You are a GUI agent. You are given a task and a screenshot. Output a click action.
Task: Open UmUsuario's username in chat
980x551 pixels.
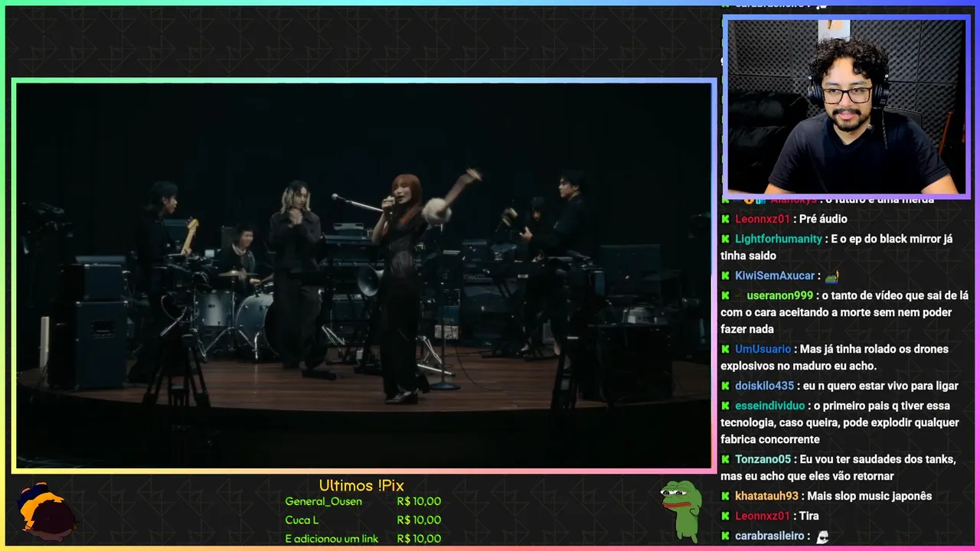(763, 349)
